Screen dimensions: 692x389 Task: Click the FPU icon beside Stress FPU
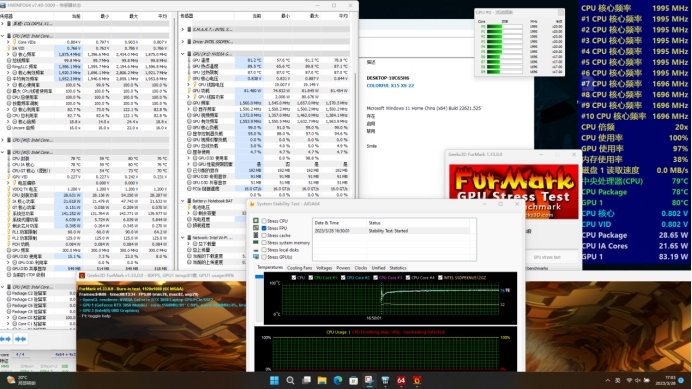point(256,228)
